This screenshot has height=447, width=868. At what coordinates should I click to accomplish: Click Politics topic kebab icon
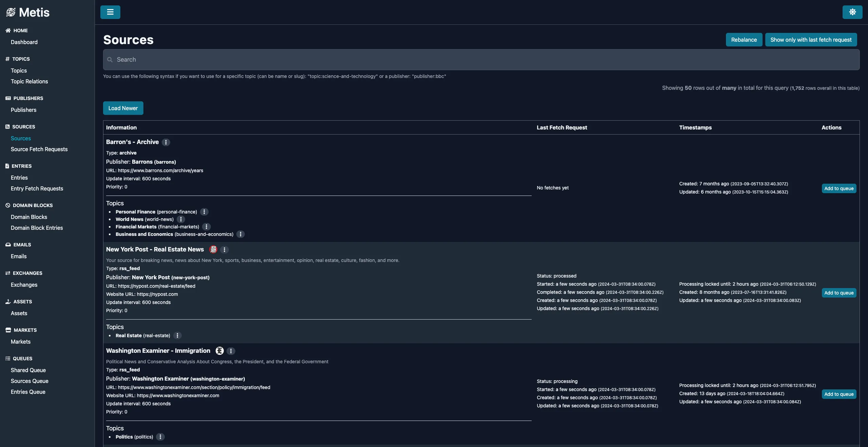click(x=160, y=437)
